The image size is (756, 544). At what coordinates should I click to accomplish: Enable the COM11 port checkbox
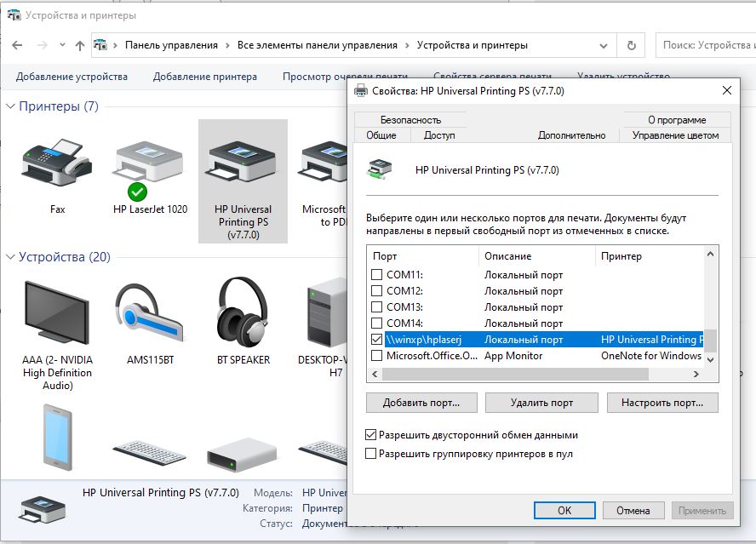(376, 275)
